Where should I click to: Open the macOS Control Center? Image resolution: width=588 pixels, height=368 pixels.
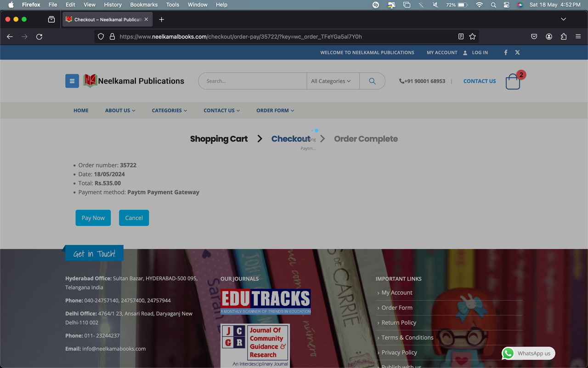pos(507,5)
